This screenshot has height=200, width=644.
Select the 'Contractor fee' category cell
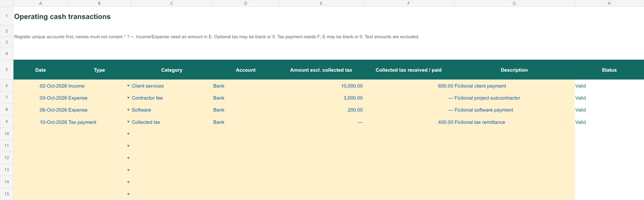(x=171, y=98)
